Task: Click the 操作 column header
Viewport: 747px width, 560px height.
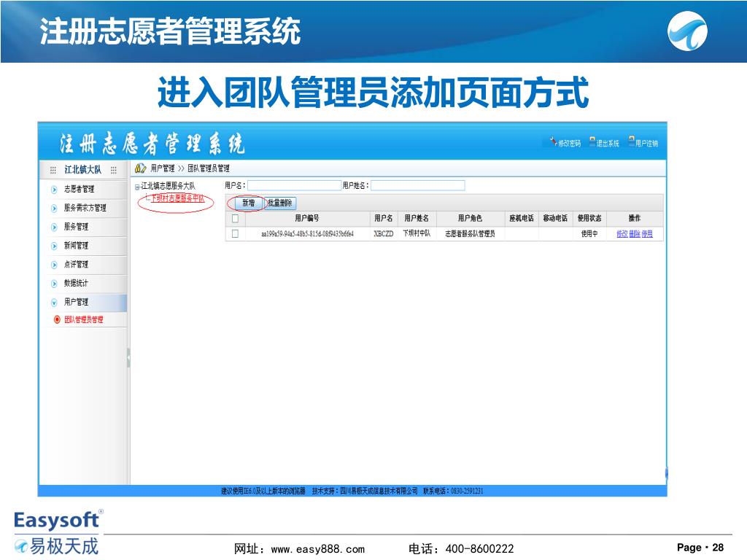Action: pos(635,219)
